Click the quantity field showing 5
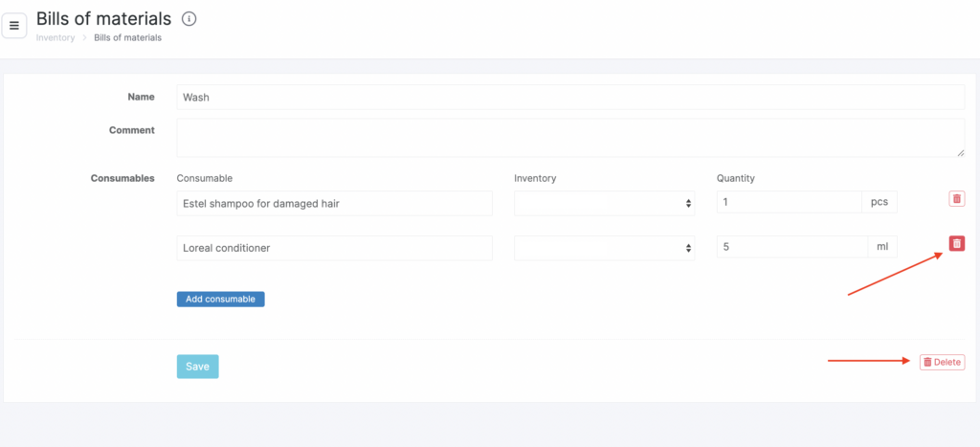Viewport: 980px width, 447px height. [789, 248]
